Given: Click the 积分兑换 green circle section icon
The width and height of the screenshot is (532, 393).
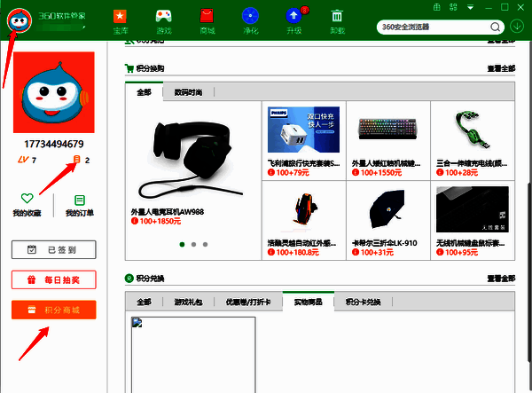Looking at the screenshot, I should pos(129,279).
